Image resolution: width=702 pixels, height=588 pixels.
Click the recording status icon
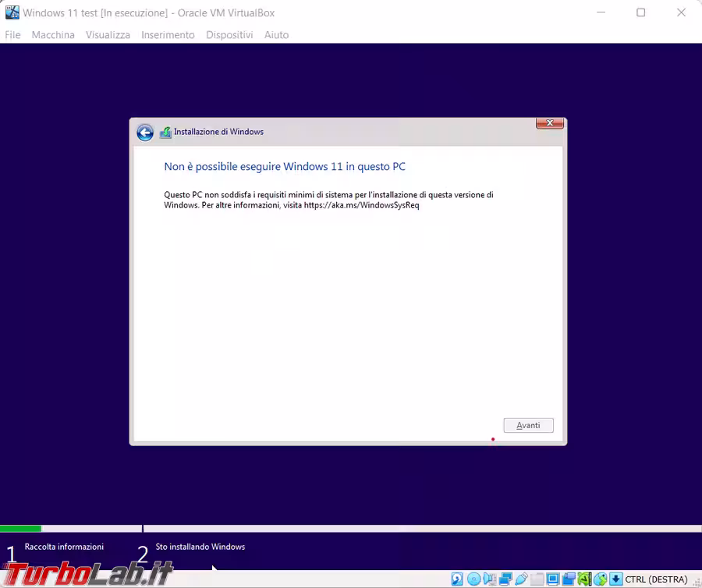[569, 579]
